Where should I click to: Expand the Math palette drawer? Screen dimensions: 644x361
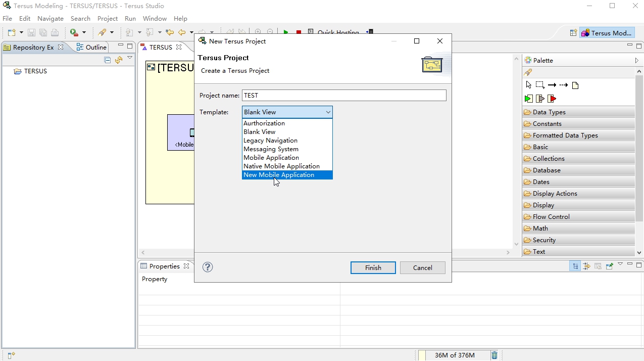[578, 229]
